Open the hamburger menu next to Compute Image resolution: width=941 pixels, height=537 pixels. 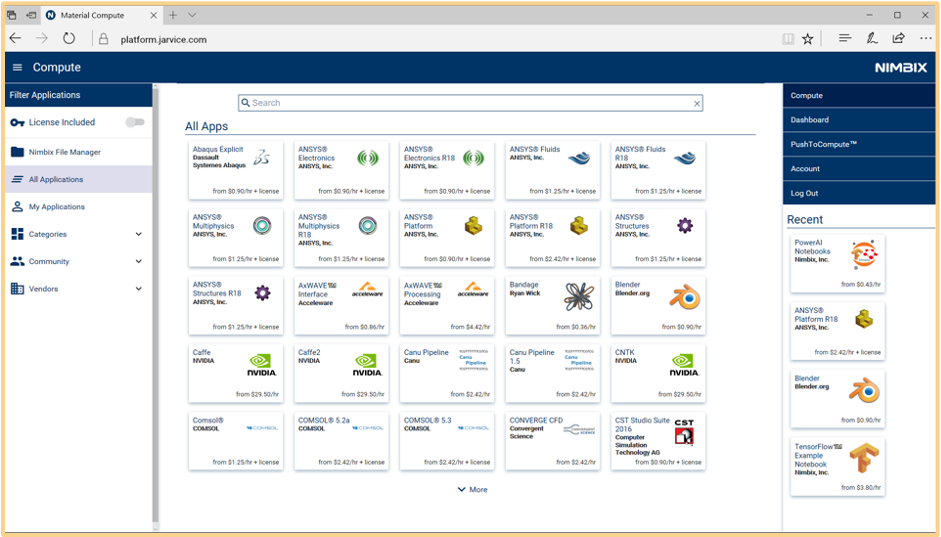pyautogui.click(x=17, y=68)
